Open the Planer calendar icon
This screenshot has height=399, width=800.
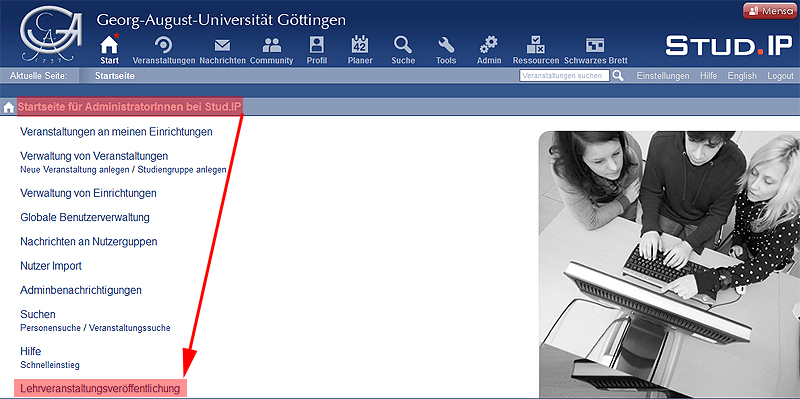(x=360, y=44)
